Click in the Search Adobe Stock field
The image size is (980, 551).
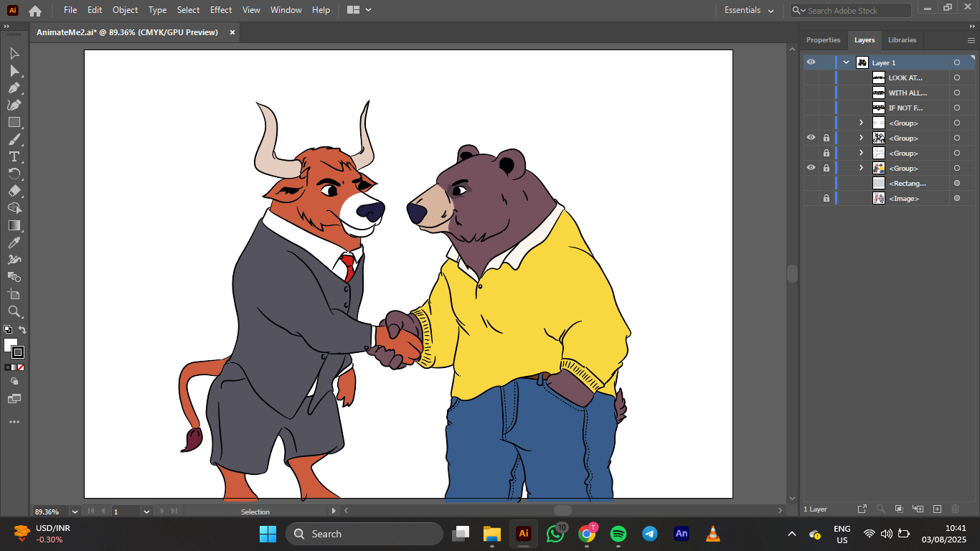pyautogui.click(x=852, y=11)
